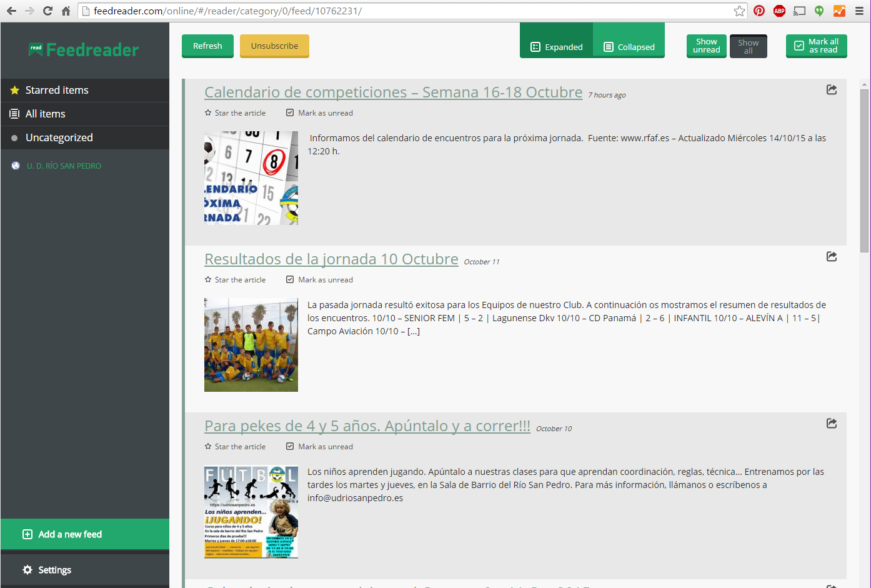871x588 pixels.
Task: Open All items in sidebar
Action: pyautogui.click(x=85, y=114)
